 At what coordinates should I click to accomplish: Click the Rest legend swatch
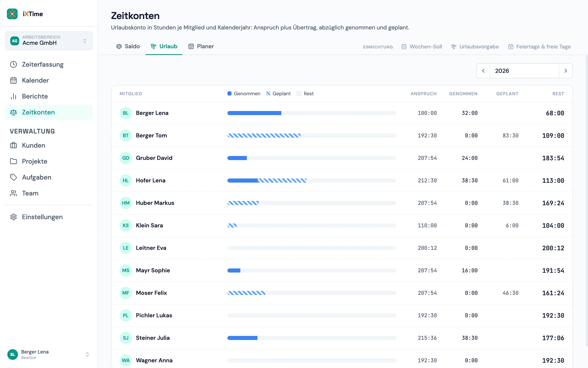[x=299, y=94]
